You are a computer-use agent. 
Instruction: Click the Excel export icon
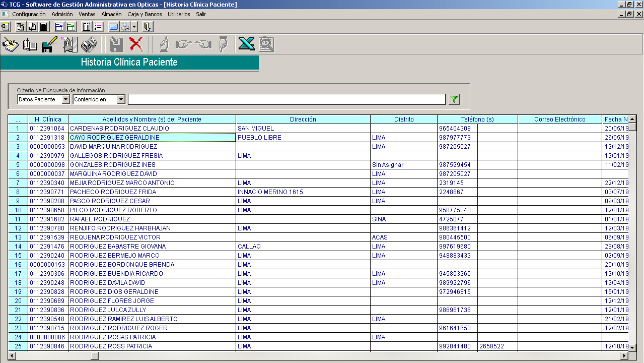pos(246,45)
